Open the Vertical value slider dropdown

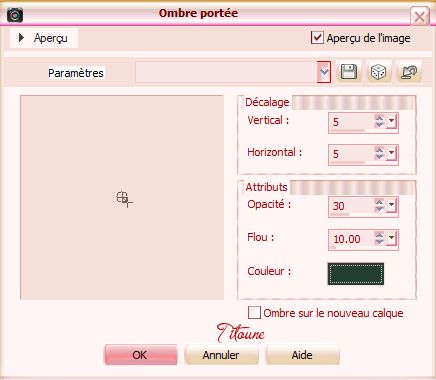(x=391, y=121)
